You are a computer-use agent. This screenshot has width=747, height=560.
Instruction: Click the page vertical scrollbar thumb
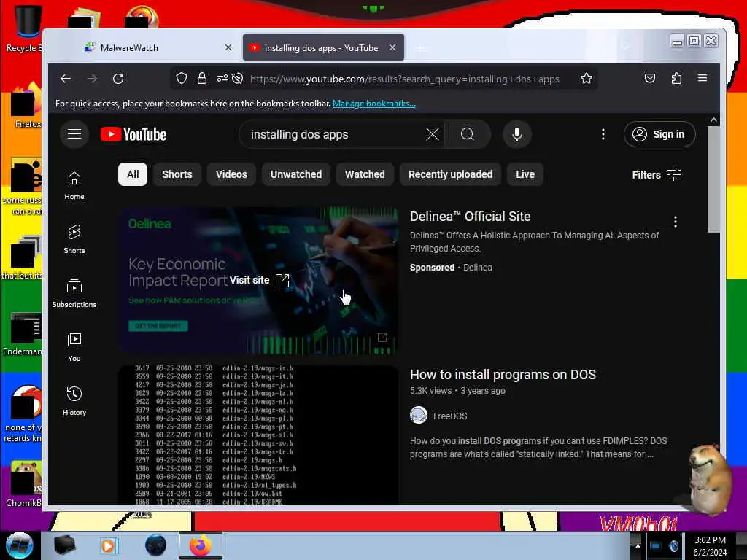click(x=713, y=179)
